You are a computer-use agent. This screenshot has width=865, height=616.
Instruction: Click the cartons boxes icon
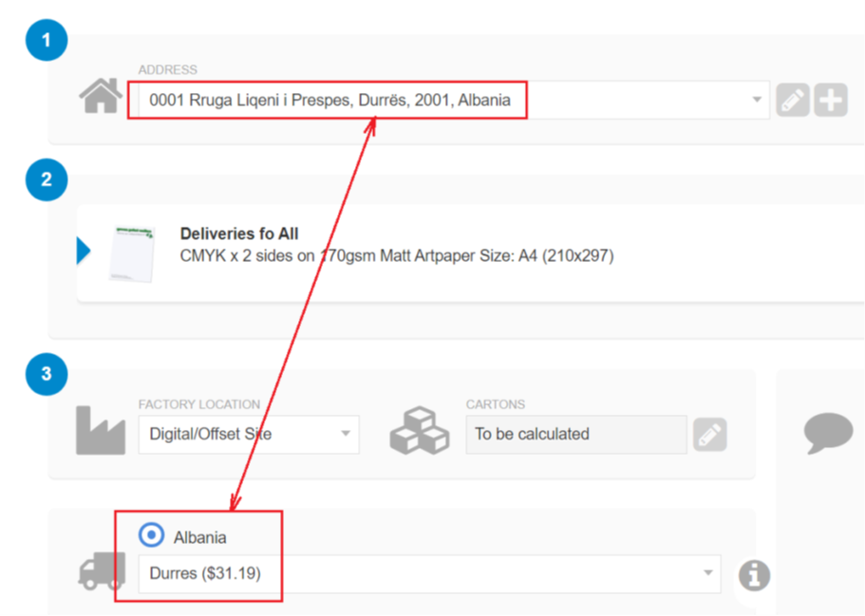(420, 431)
